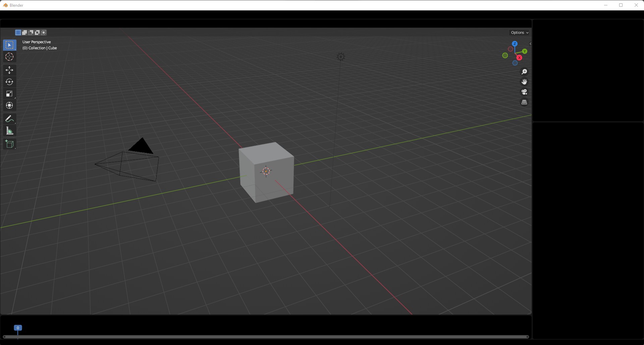Click the negative X axis gizmo circle
Screen dimensions: 644x345
pos(510,49)
